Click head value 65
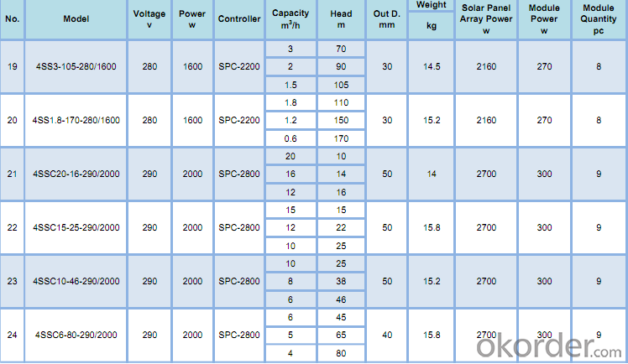Image resolution: width=628 pixels, height=364 pixels. tap(341, 335)
